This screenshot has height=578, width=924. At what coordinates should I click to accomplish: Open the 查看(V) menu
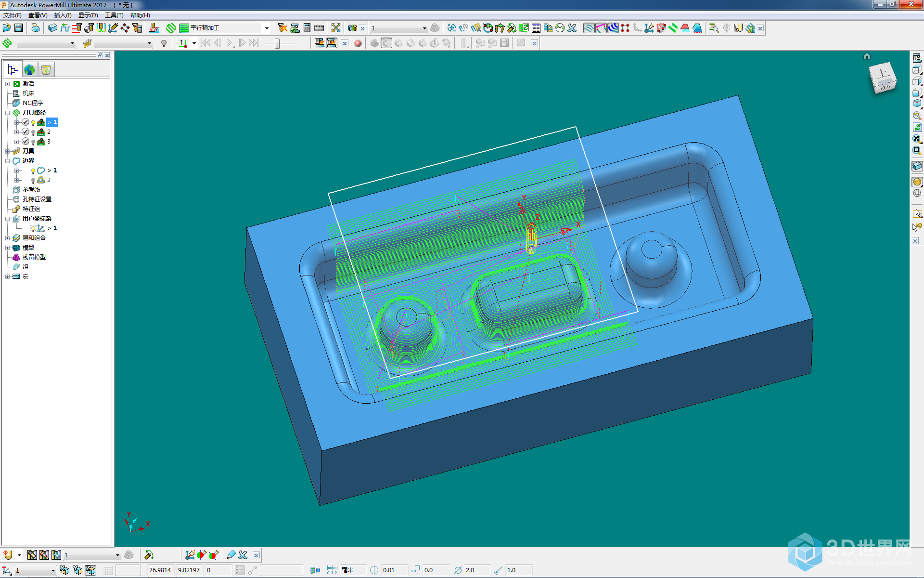pos(38,15)
